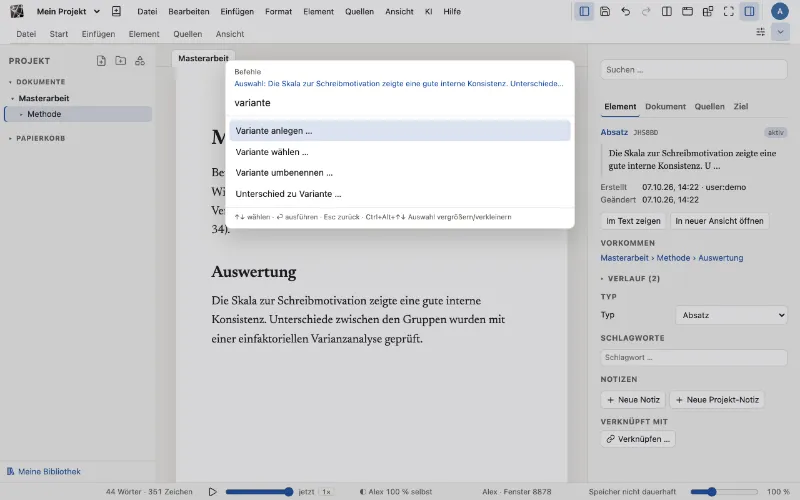800x500 pixels.
Task: Open the widgets grid-plus icon
Action: pos(708,11)
